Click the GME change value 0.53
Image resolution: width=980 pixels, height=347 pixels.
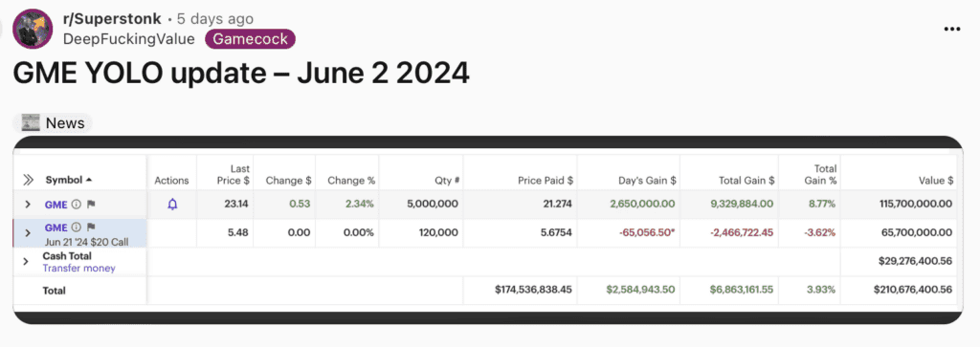301,204
